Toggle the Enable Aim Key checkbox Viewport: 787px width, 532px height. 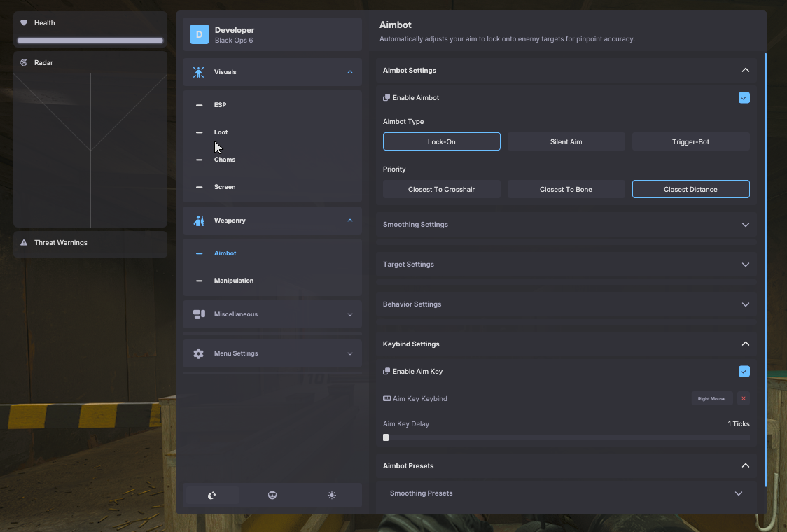[x=744, y=372]
